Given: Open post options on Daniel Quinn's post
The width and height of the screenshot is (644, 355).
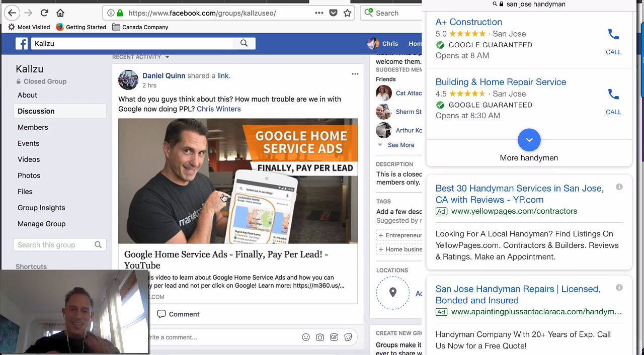Looking at the screenshot, I should click(355, 74).
